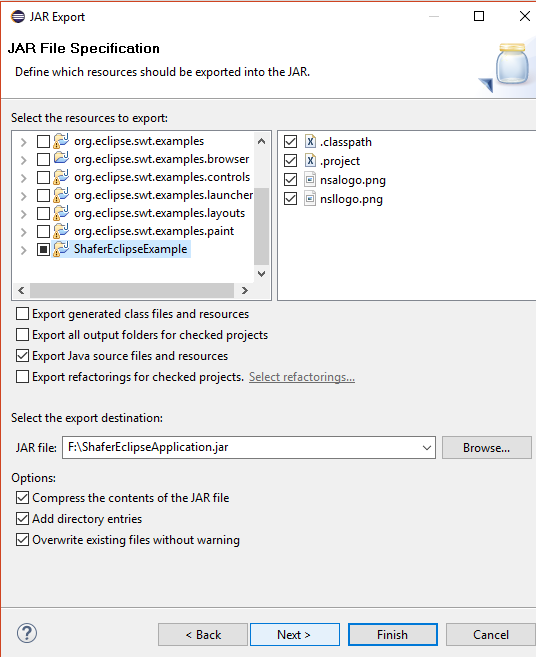Click the horizontal scrollbar of resource tree

tap(133, 290)
